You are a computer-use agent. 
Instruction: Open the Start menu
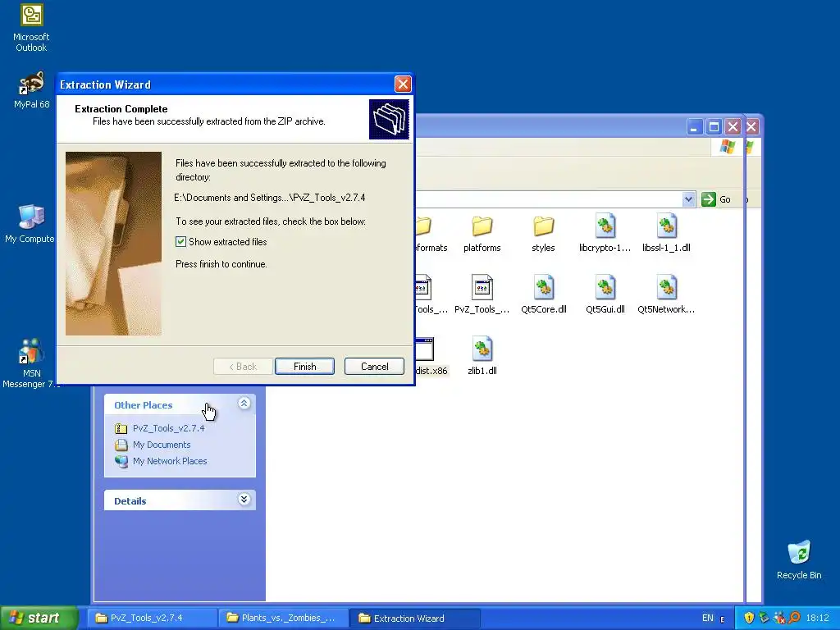(x=38, y=618)
